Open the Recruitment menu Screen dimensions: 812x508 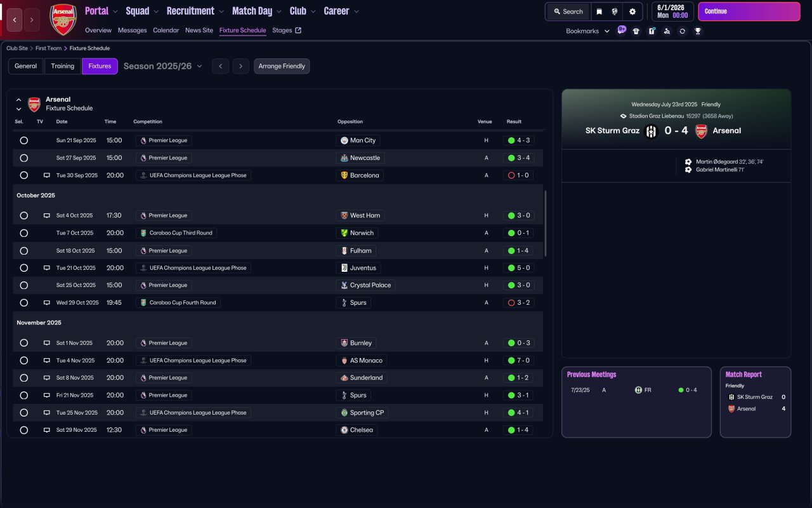click(195, 11)
